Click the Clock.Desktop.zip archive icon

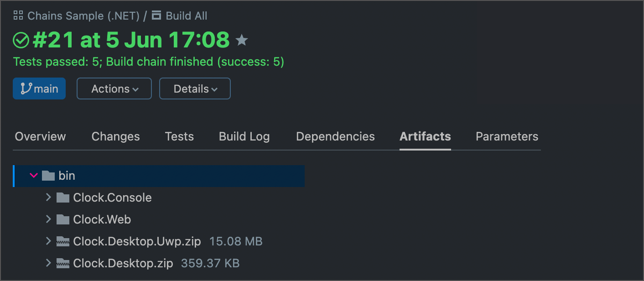(x=63, y=263)
